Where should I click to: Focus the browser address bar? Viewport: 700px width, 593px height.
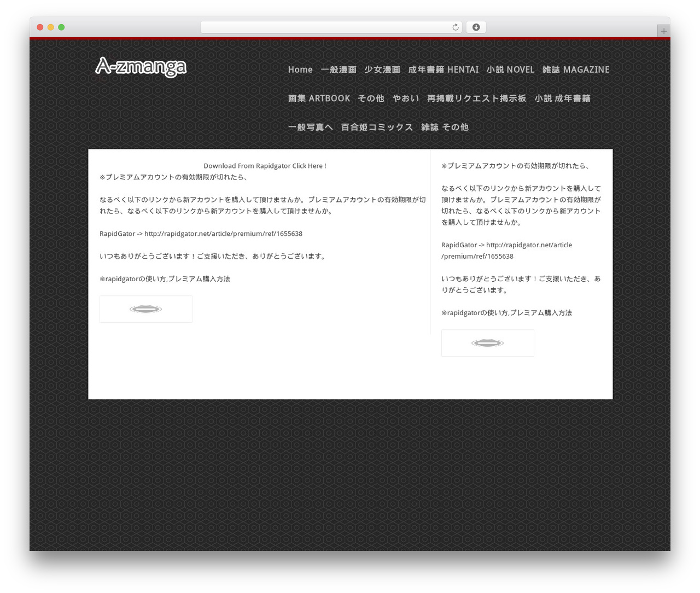click(331, 27)
